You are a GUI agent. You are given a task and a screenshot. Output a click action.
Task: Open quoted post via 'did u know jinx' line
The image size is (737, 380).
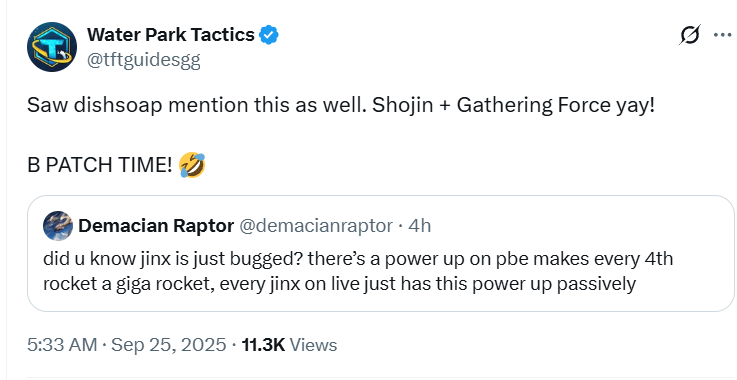tap(358, 259)
